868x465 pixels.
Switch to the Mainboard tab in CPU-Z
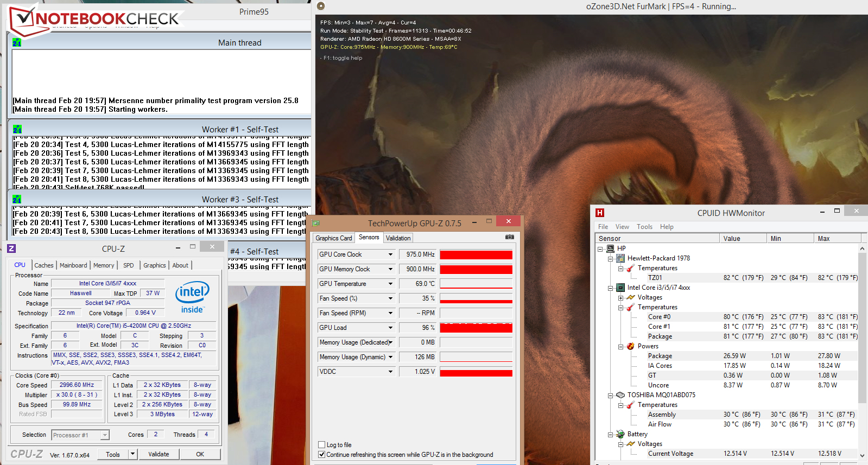pos(73,265)
